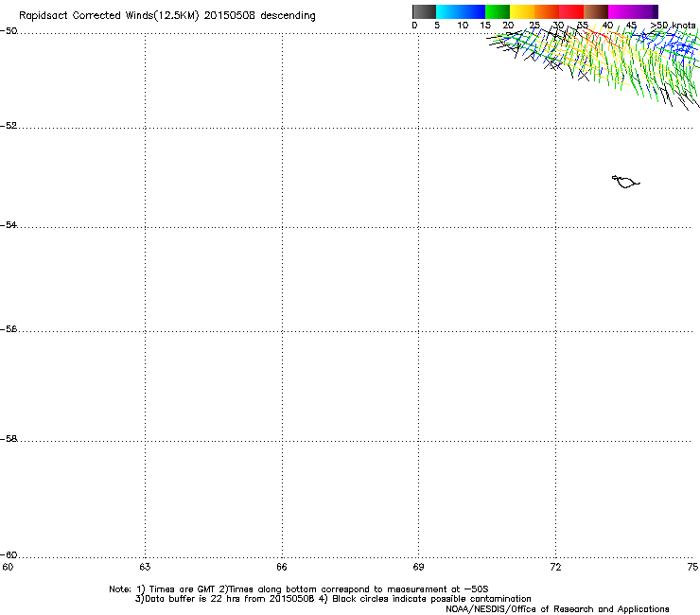Click the '-58' latitude axis label
The height and width of the screenshot is (615, 700).
(x=9, y=439)
